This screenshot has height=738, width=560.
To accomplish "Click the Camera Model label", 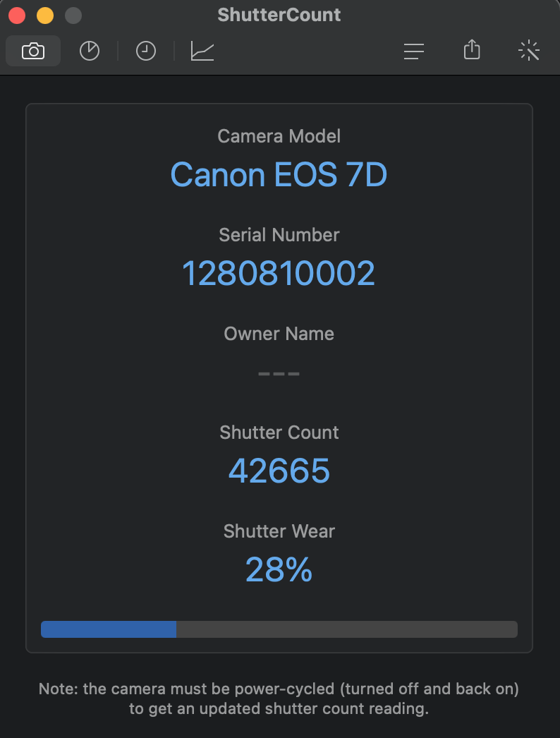I will tap(279, 136).
